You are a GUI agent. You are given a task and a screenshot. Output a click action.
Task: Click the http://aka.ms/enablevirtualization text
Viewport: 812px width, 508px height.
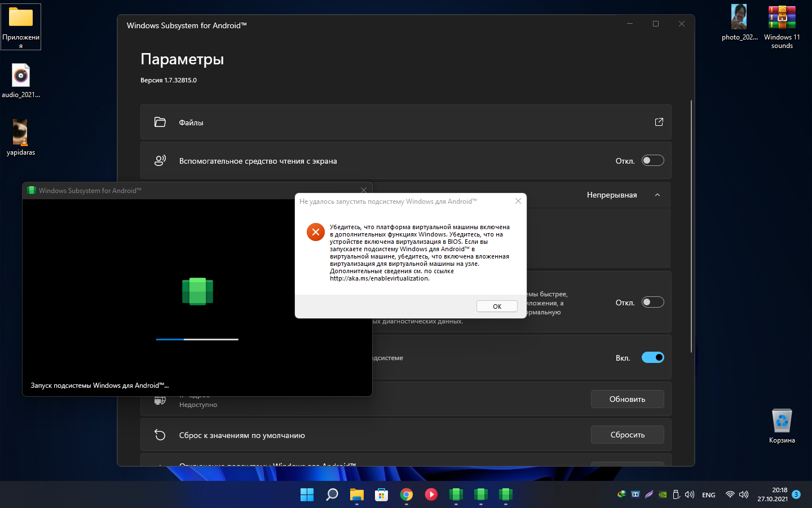point(379,278)
